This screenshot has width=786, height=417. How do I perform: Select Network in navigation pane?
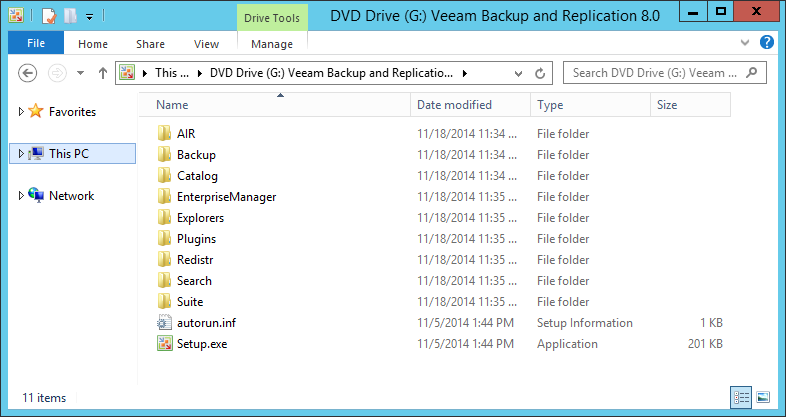(72, 196)
